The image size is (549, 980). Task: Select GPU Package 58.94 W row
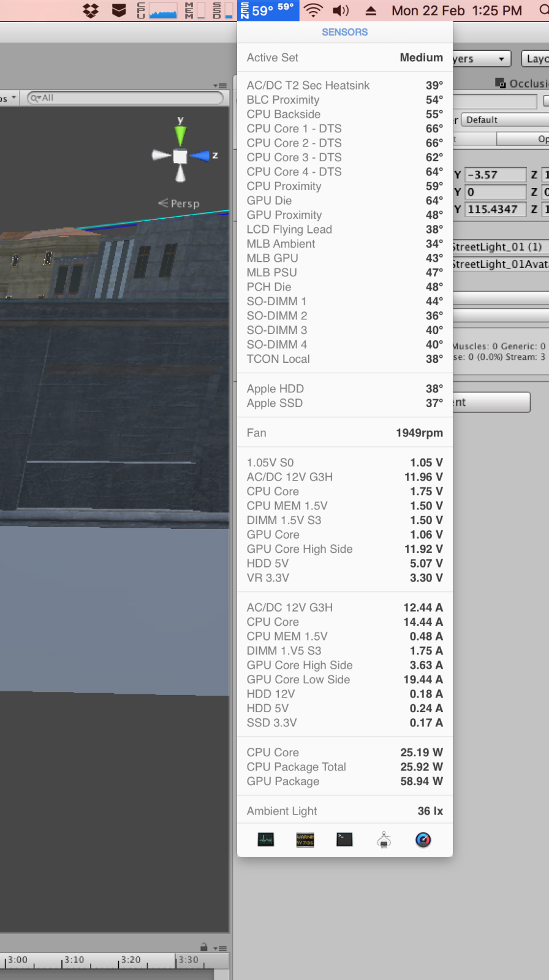(345, 781)
